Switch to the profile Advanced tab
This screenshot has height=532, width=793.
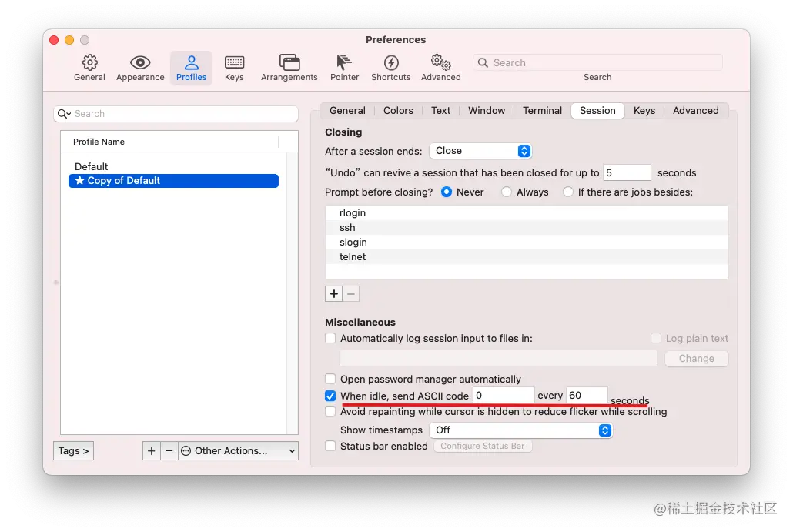(695, 110)
